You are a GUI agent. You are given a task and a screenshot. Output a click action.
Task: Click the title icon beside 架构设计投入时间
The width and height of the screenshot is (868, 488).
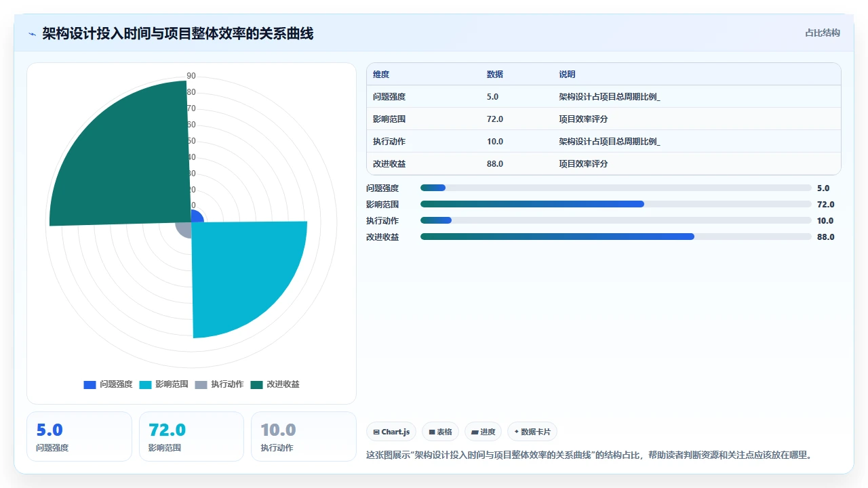point(32,34)
